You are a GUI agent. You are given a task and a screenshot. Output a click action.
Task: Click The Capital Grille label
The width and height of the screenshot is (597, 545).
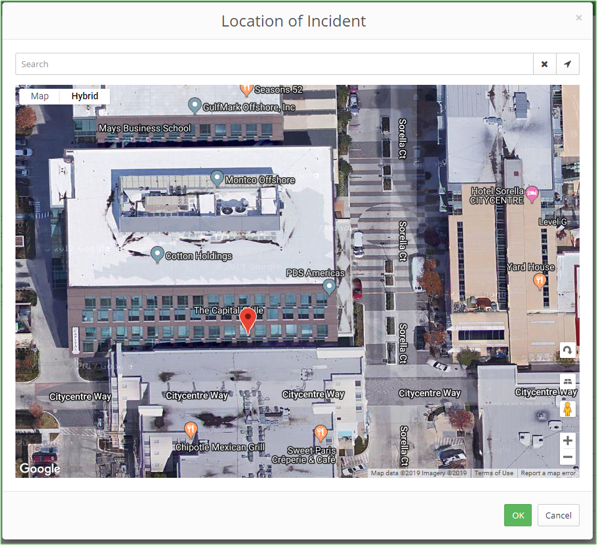[x=228, y=310]
